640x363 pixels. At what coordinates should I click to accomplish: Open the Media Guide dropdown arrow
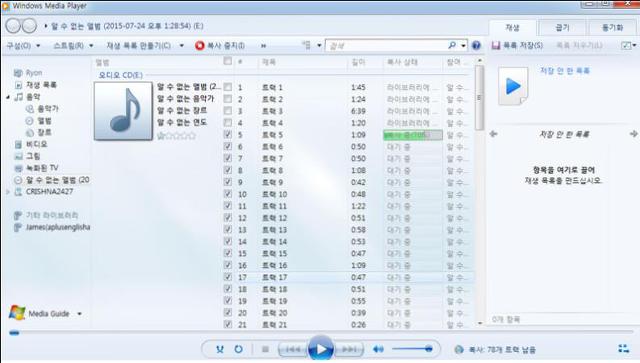pos(80,314)
